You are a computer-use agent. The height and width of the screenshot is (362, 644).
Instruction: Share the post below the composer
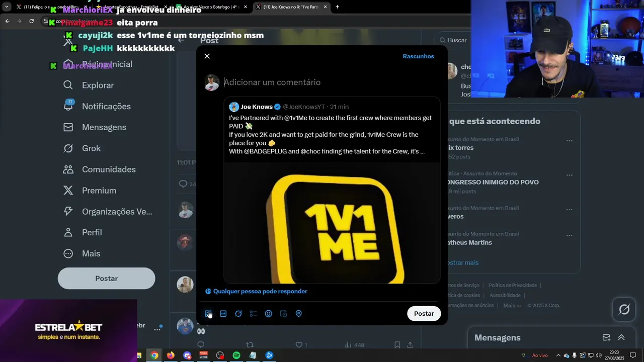pyautogui.click(x=410, y=345)
